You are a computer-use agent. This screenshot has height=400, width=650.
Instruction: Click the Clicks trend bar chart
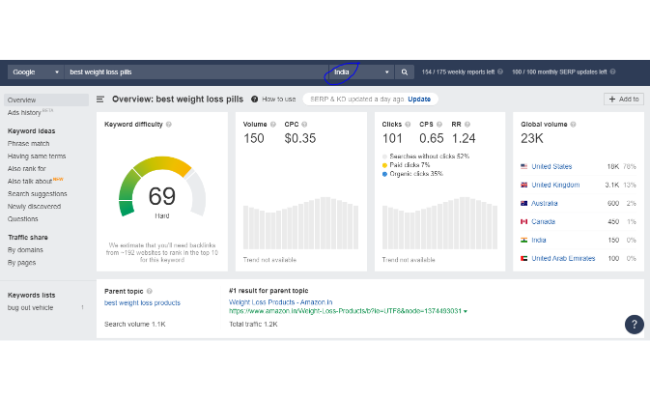coord(440,223)
